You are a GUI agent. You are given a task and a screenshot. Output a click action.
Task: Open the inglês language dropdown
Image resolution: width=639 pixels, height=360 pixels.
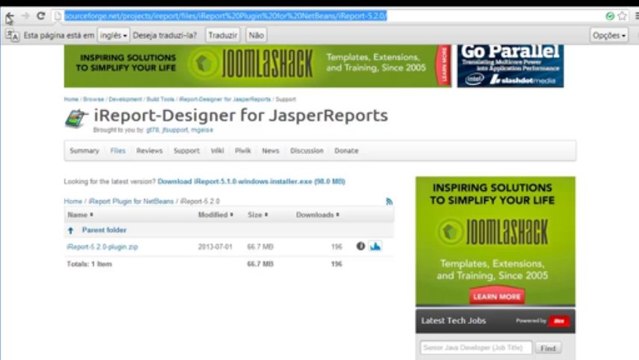click(x=113, y=35)
